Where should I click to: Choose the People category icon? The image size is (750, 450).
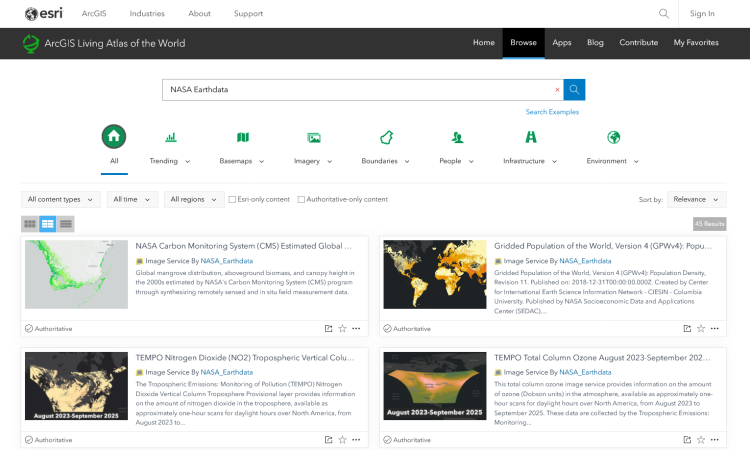tap(457, 138)
